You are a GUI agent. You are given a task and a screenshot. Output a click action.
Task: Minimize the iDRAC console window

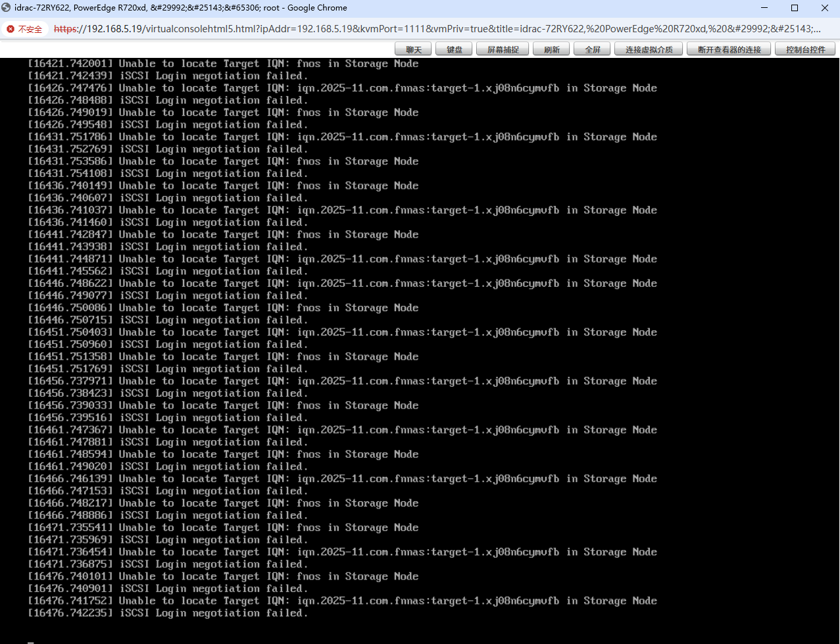(x=764, y=8)
